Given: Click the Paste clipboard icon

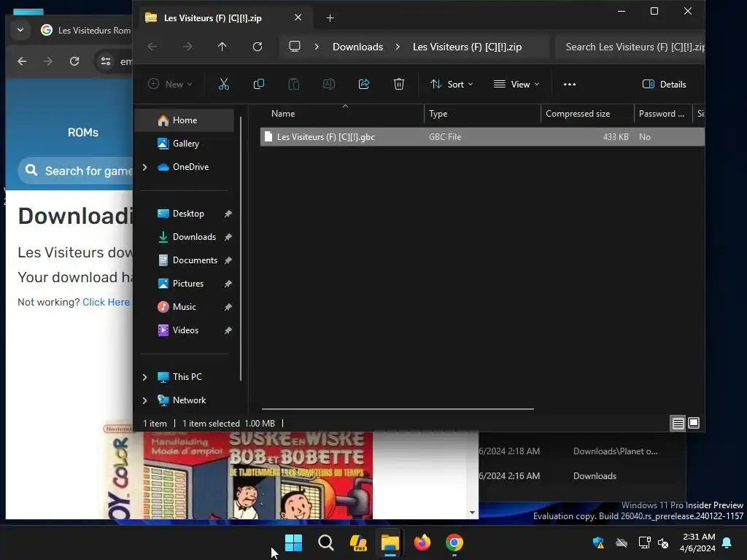Looking at the screenshot, I should pos(294,85).
